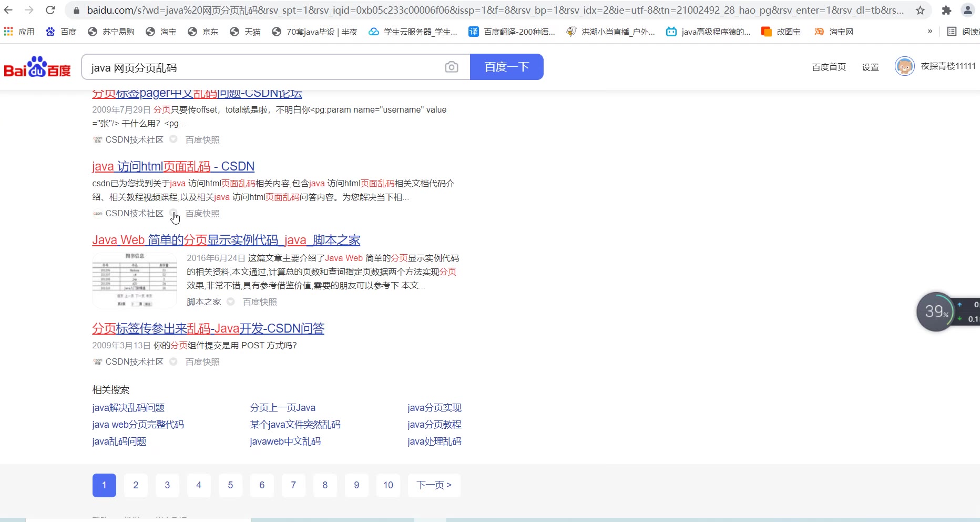The height and width of the screenshot is (522, 980).
Task: Open result Java Web 简单的分页显示实例代码
Action: click(x=226, y=240)
